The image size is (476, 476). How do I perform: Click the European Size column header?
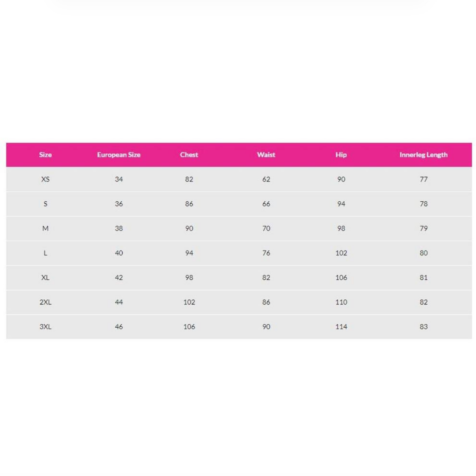click(x=119, y=155)
